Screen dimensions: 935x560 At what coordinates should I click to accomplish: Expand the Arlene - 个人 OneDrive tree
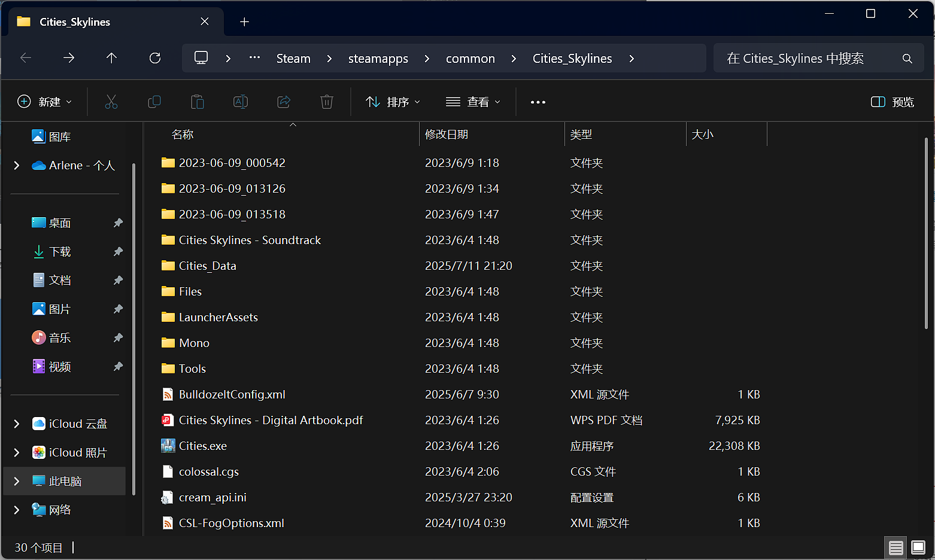click(17, 166)
